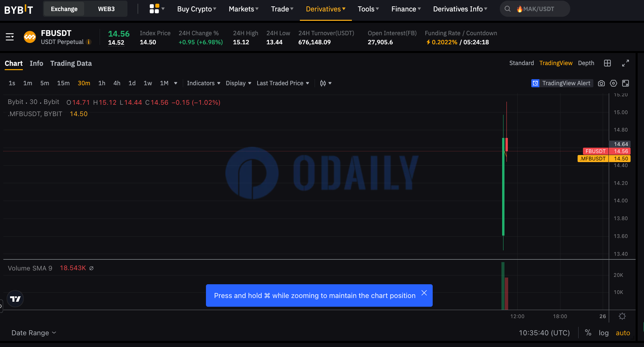Open the Markets dropdown
Image resolution: width=644 pixels, height=347 pixels.
(244, 9)
